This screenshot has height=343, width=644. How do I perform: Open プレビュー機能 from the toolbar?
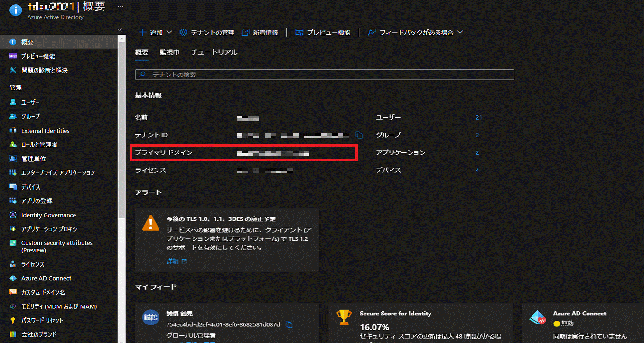point(323,32)
